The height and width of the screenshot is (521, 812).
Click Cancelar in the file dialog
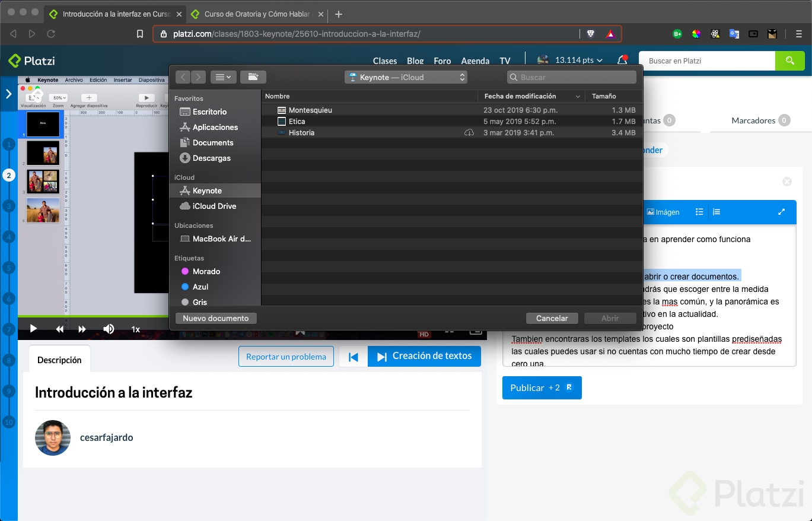[x=552, y=318]
